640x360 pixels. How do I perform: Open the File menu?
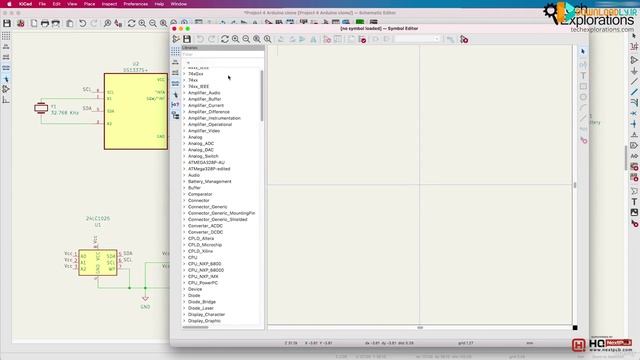point(42,4)
